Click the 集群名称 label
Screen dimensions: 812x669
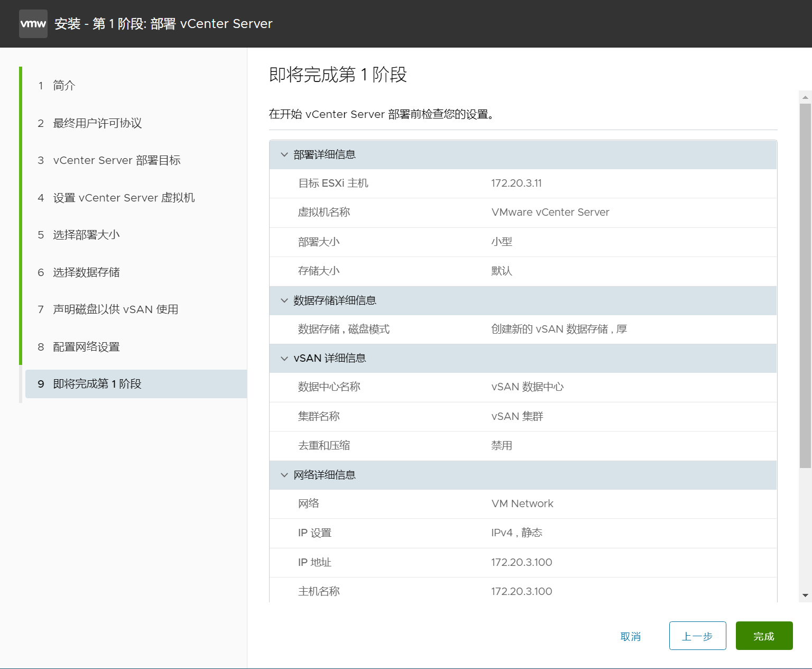tap(319, 416)
